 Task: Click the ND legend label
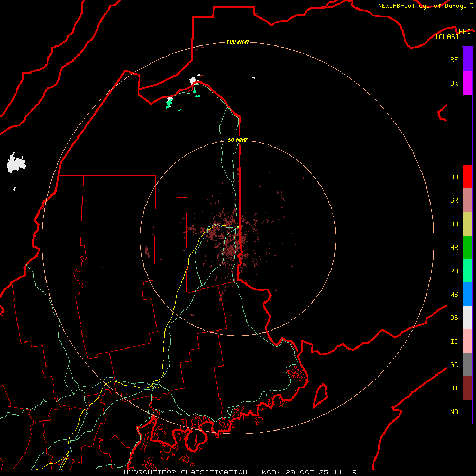[454, 412]
